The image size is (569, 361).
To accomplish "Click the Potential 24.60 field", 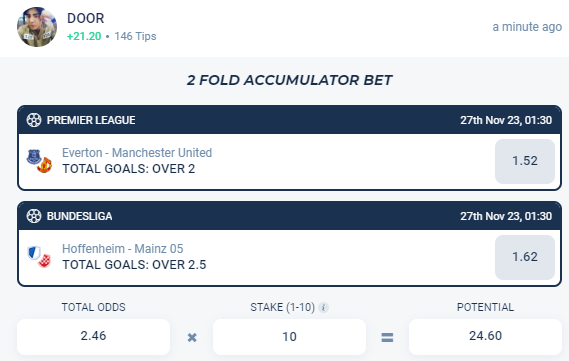I will [x=485, y=337].
